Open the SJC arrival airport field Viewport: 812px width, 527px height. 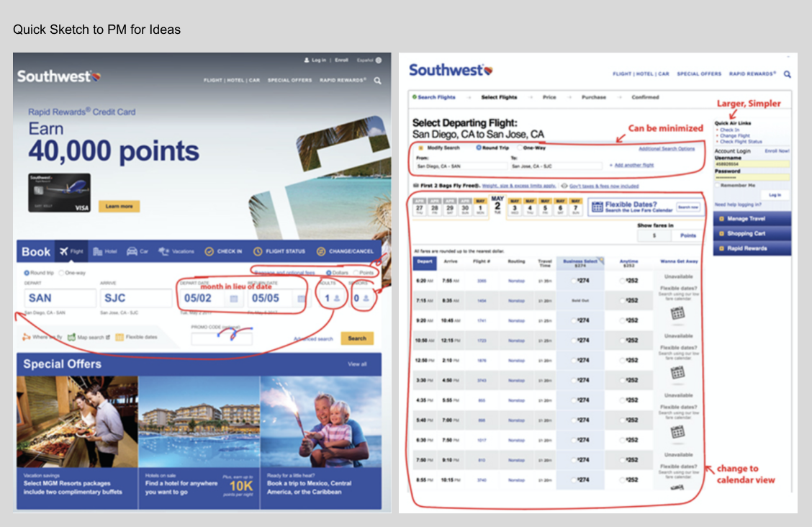136,298
